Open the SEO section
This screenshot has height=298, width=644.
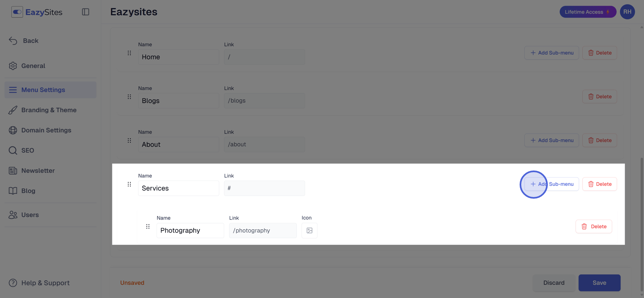click(21, 150)
